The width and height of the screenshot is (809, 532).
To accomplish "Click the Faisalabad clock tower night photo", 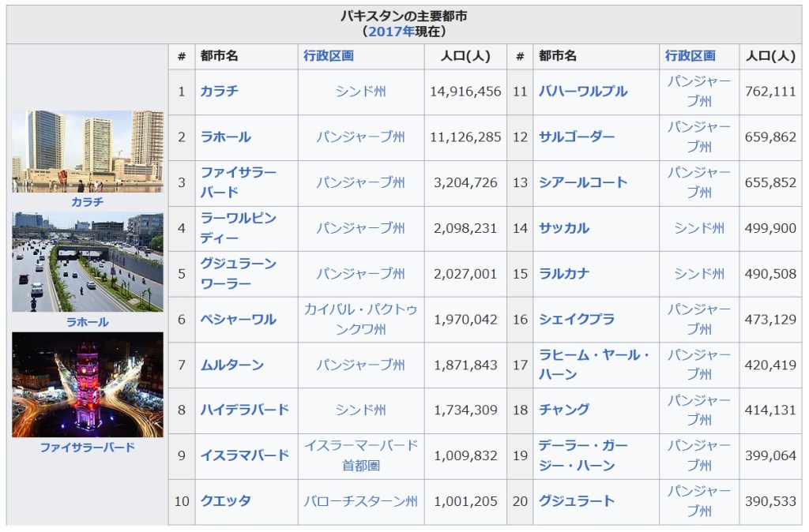I will (88, 384).
